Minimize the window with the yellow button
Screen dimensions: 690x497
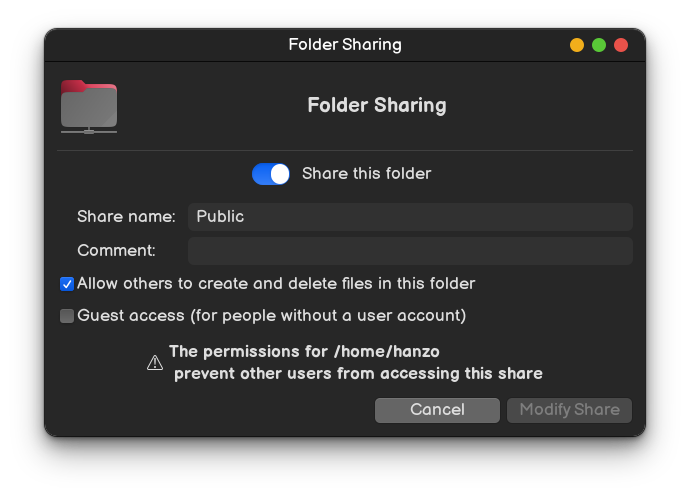[576, 45]
